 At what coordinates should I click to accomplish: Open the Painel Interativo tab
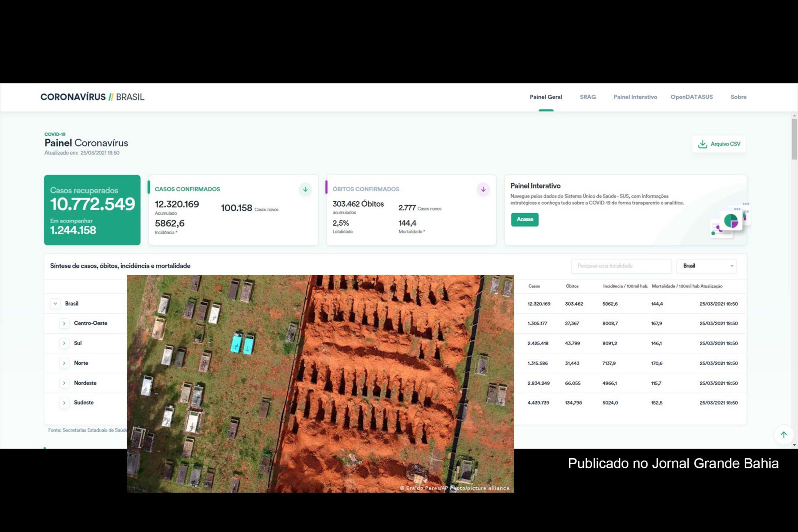635,97
